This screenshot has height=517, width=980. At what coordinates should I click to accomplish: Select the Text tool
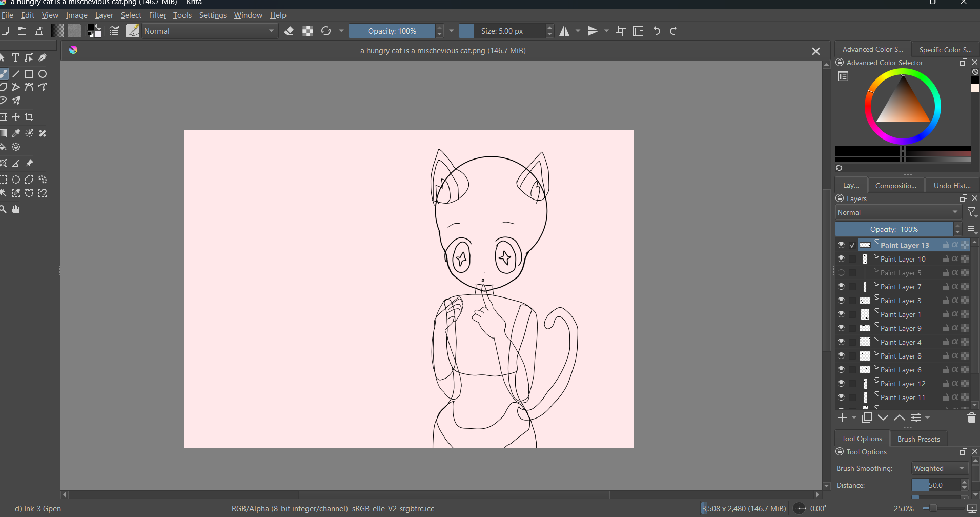click(15, 57)
